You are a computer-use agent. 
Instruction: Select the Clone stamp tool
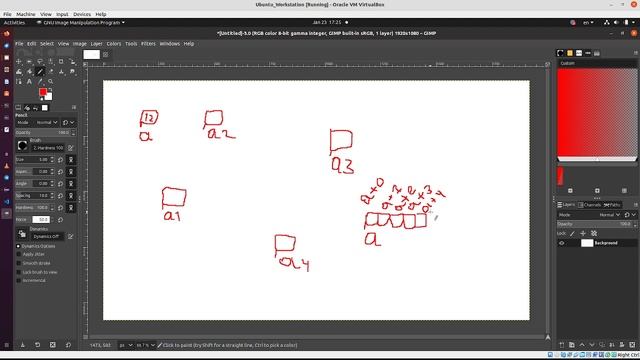tap(61, 72)
